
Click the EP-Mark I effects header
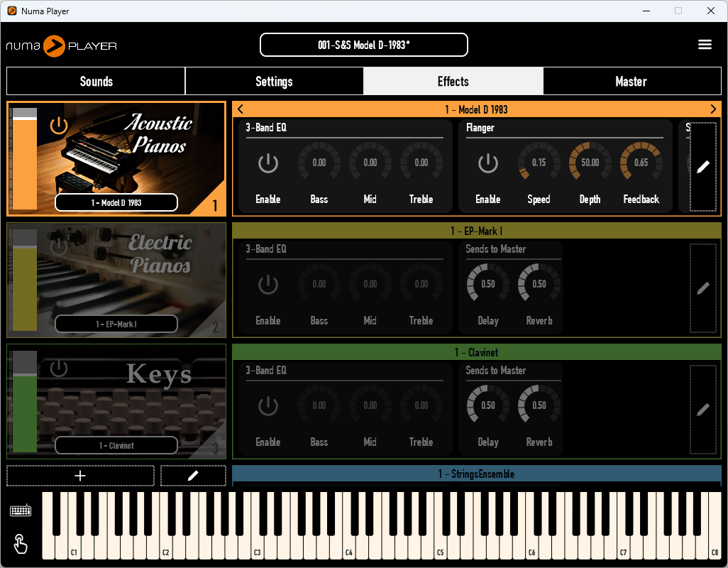pyautogui.click(x=476, y=231)
